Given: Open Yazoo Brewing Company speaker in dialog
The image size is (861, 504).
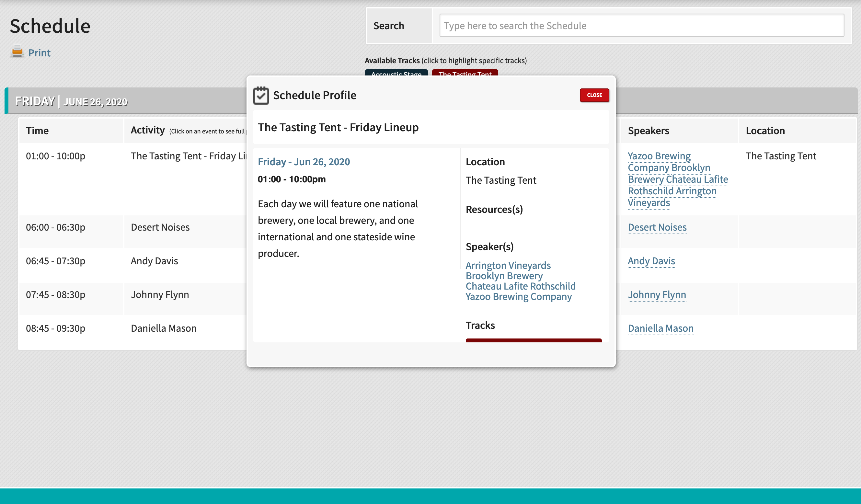Looking at the screenshot, I should point(518,297).
